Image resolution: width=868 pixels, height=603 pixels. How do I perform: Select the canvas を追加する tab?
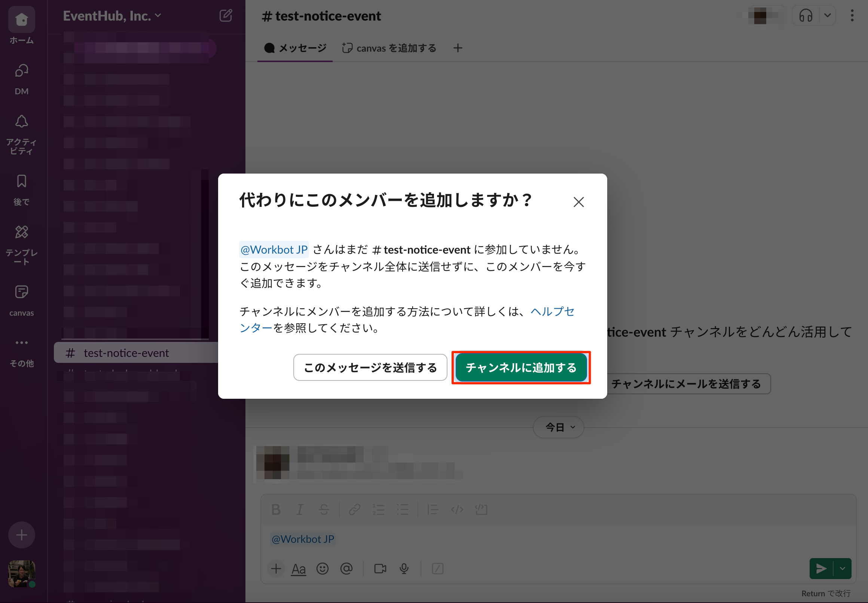pyautogui.click(x=389, y=48)
